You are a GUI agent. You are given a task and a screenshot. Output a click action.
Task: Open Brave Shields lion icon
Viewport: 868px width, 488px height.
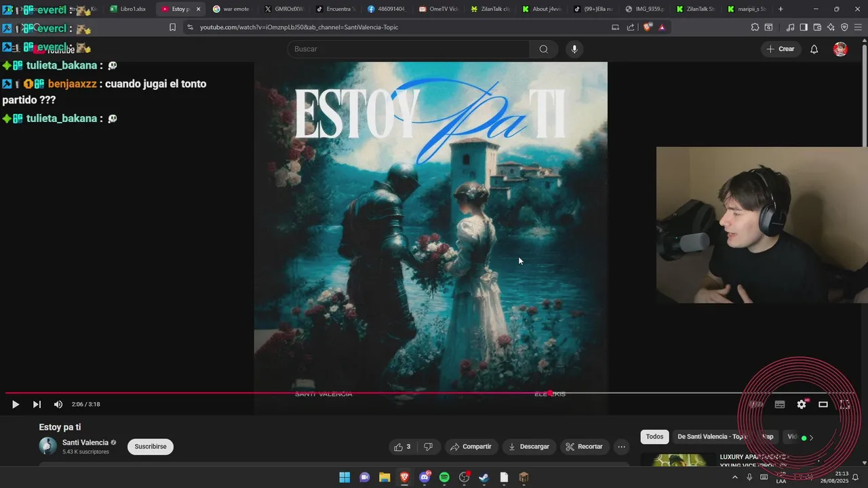coord(646,27)
